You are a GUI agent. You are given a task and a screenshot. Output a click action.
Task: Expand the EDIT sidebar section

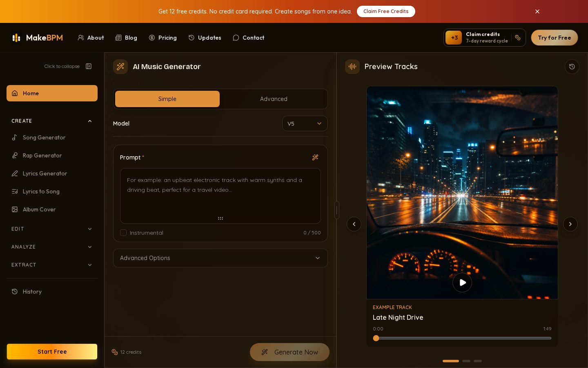(52, 229)
